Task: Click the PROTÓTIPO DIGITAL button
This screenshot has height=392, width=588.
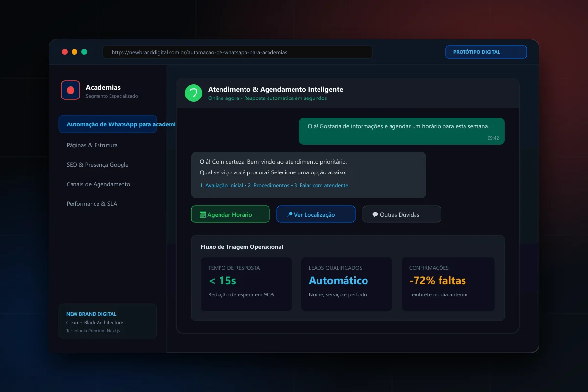Action: 486,52
